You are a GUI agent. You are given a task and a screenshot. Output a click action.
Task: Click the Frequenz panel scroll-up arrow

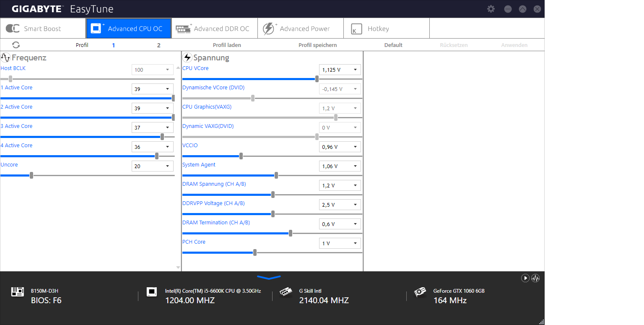tap(178, 68)
